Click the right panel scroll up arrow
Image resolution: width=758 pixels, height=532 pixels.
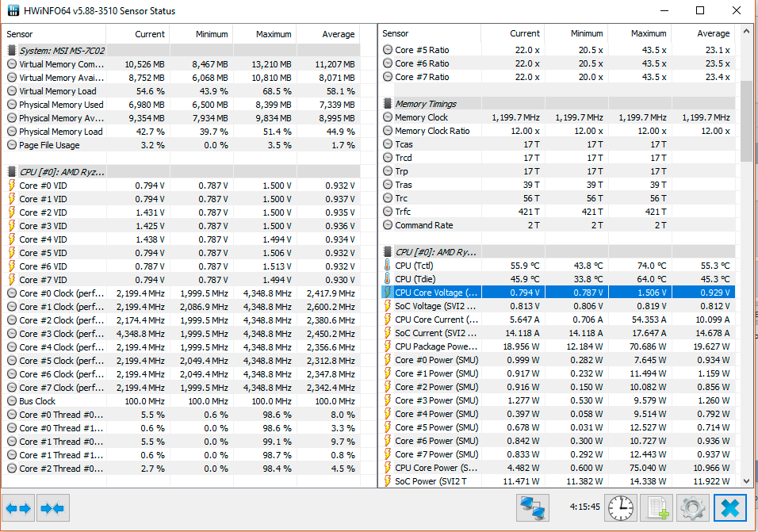(x=746, y=32)
